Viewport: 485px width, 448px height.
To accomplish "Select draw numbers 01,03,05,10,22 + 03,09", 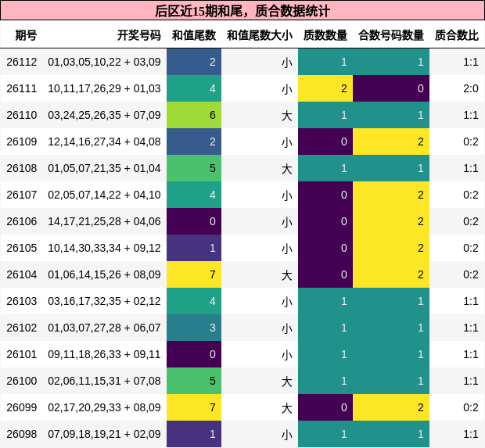I will coord(104,62).
